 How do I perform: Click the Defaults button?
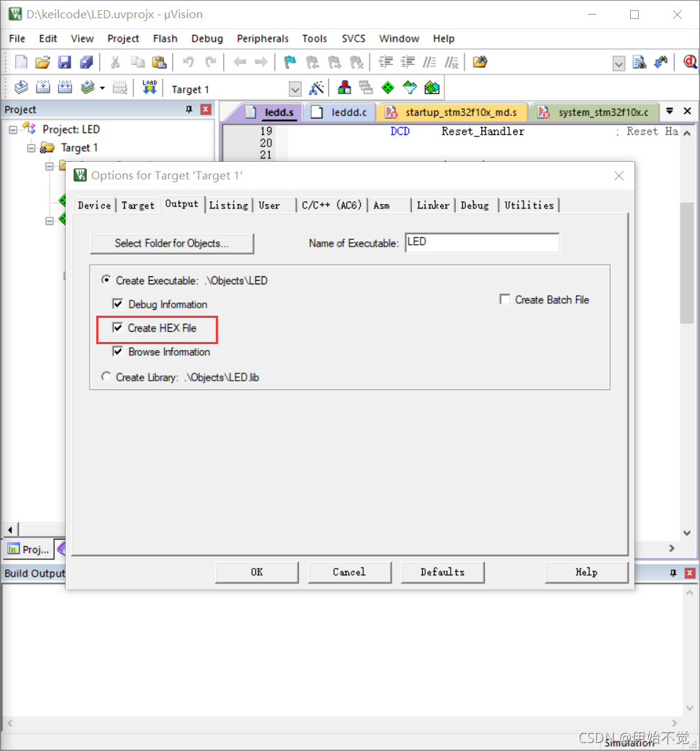pos(442,572)
